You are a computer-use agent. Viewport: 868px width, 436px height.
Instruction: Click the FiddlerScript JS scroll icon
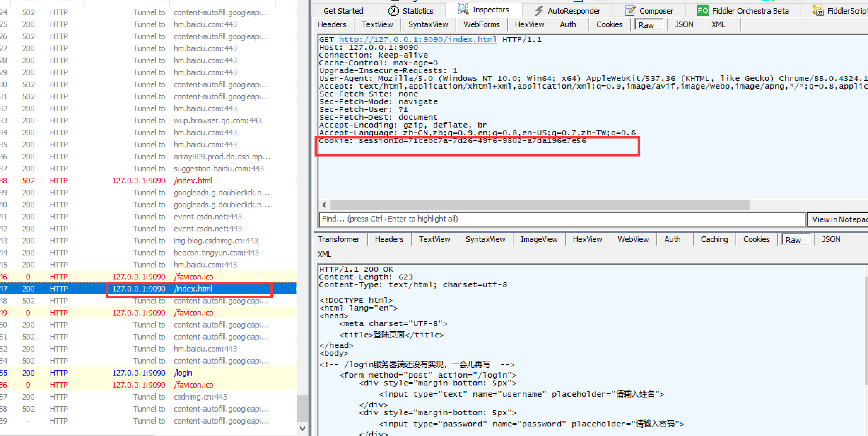point(818,11)
